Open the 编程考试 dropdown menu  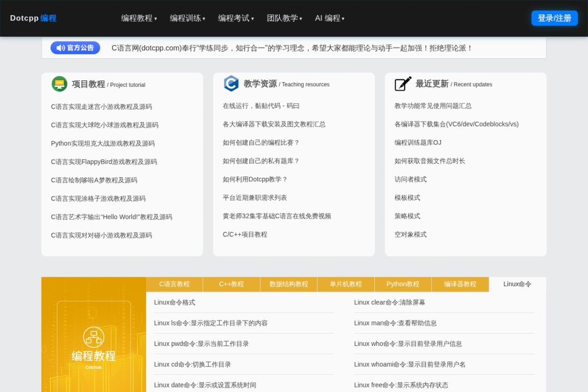pyautogui.click(x=236, y=18)
